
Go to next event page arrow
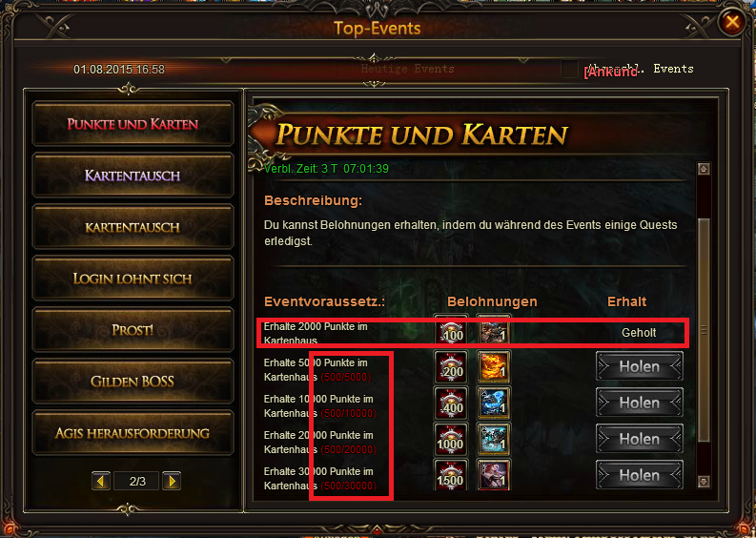coord(172,481)
